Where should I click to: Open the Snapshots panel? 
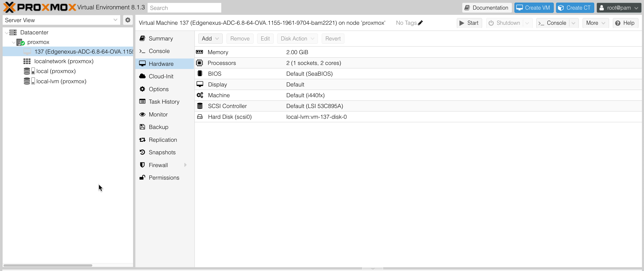point(162,152)
